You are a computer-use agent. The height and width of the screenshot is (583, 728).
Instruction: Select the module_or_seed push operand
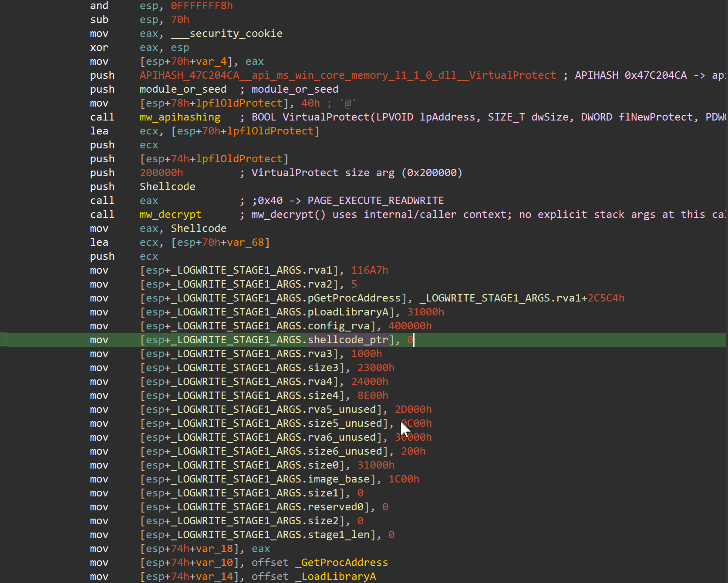point(183,89)
